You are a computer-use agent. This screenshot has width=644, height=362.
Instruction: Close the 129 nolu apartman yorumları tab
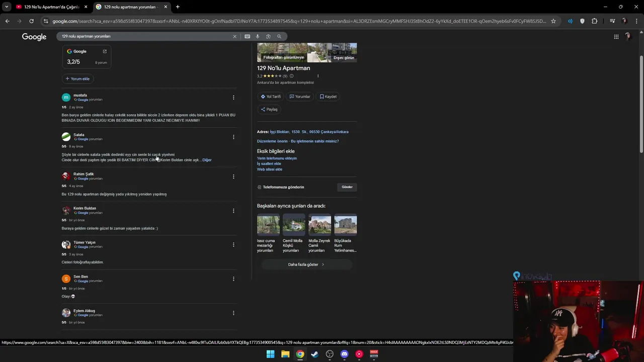166,7
